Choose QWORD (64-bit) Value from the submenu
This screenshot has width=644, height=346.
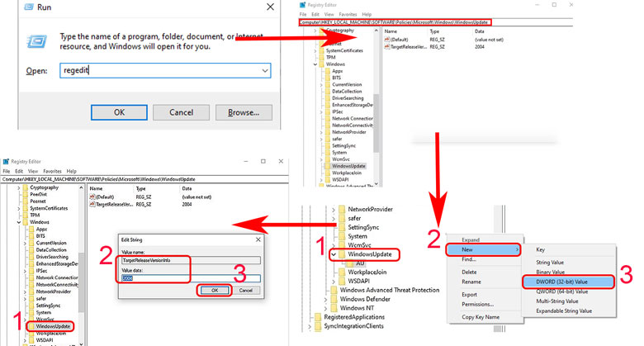[567, 293]
